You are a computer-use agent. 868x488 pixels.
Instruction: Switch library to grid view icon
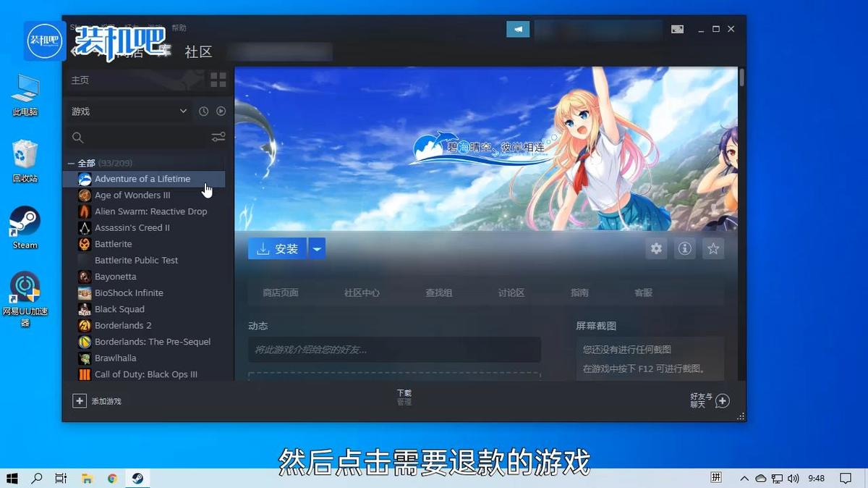click(218, 80)
